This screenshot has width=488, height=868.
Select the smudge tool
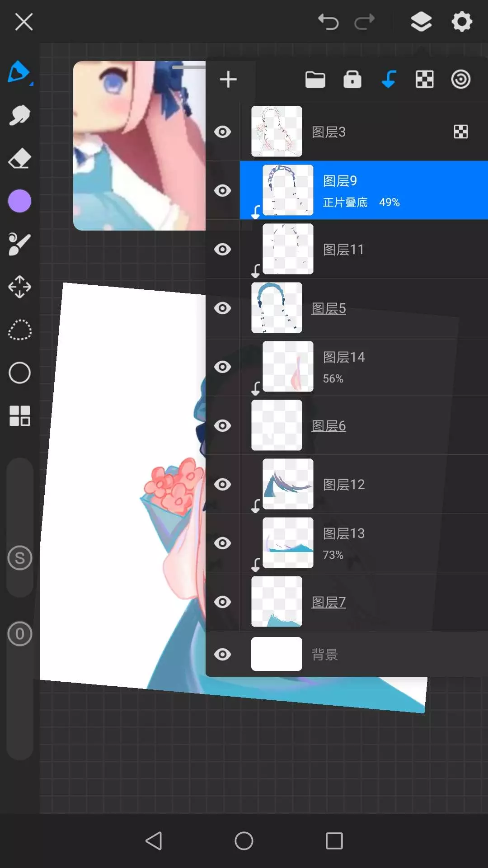19,116
